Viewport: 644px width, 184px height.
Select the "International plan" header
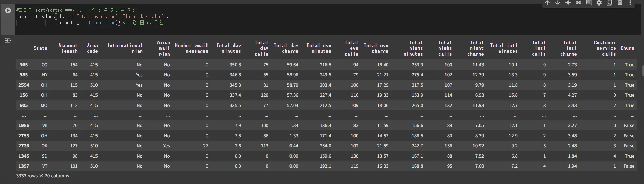pos(125,48)
